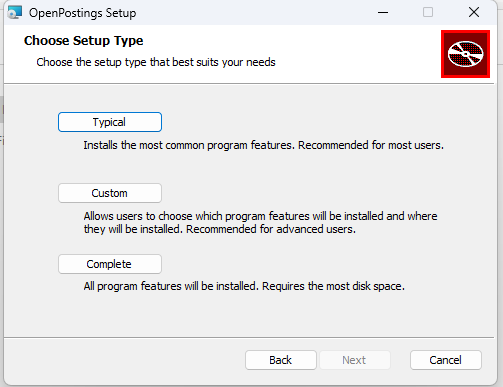Click the red disc banner image
This screenshot has height=387, width=503.
[x=465, y=54]
